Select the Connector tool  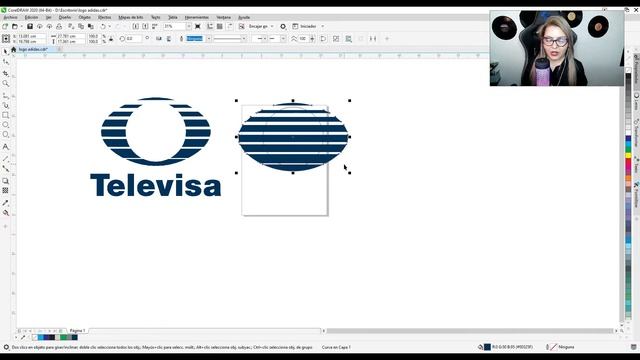pos(6,169)
